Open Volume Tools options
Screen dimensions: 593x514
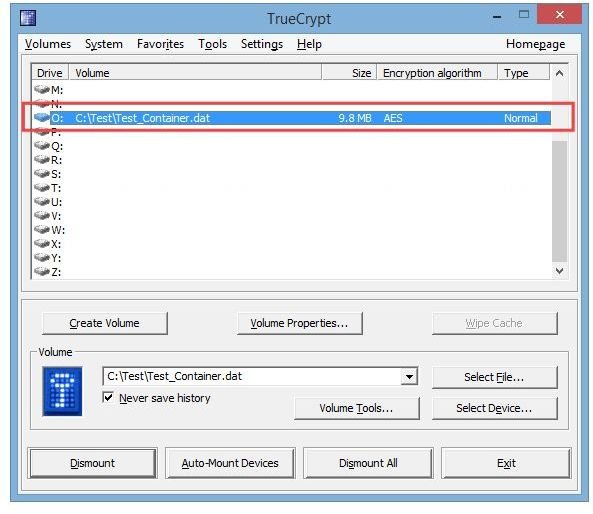(x=357, y=408)
